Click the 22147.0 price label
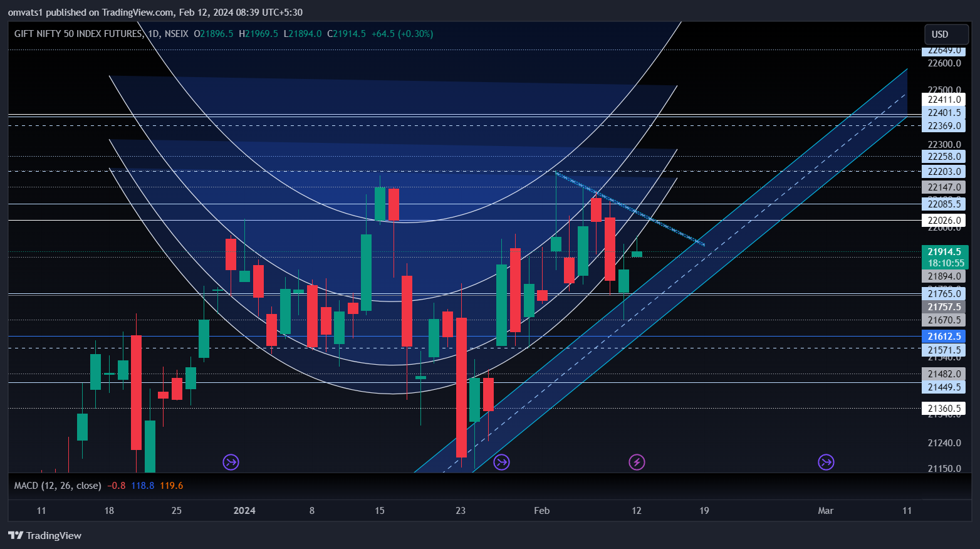The image size is (980, 549). tap(944, 187)
